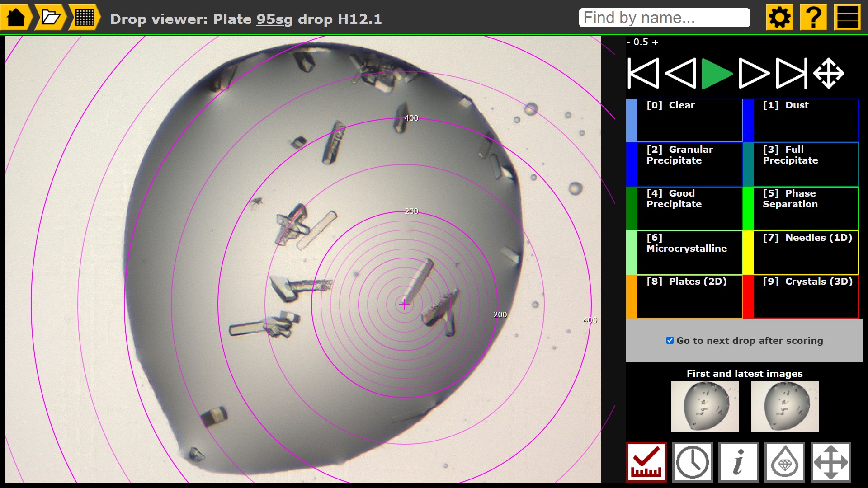Open the help question mark icon
The width and height of the screenshot is (868, 488).
pos(813,18)
